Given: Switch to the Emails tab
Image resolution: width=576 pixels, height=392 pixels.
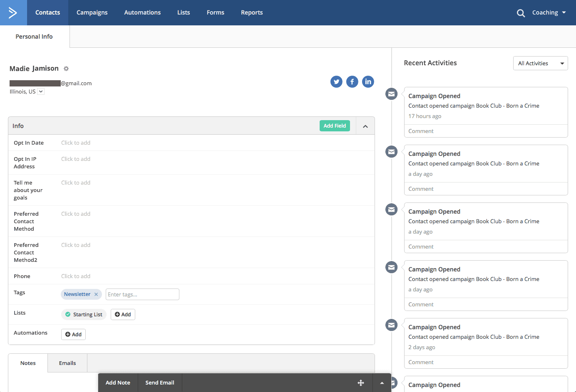Looking at the screenshot, I should [x=67, y=363].
